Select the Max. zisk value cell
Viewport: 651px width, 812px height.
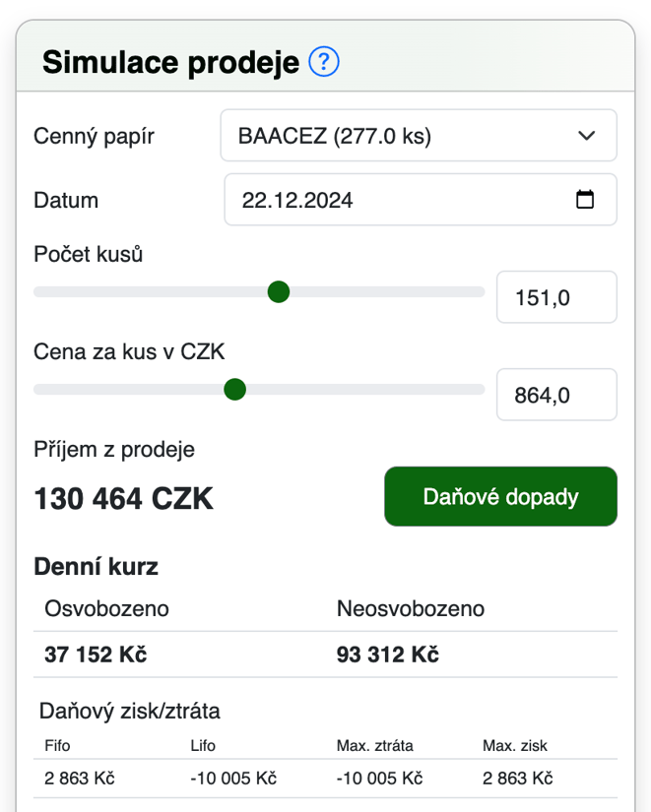[x=517, y=779]
